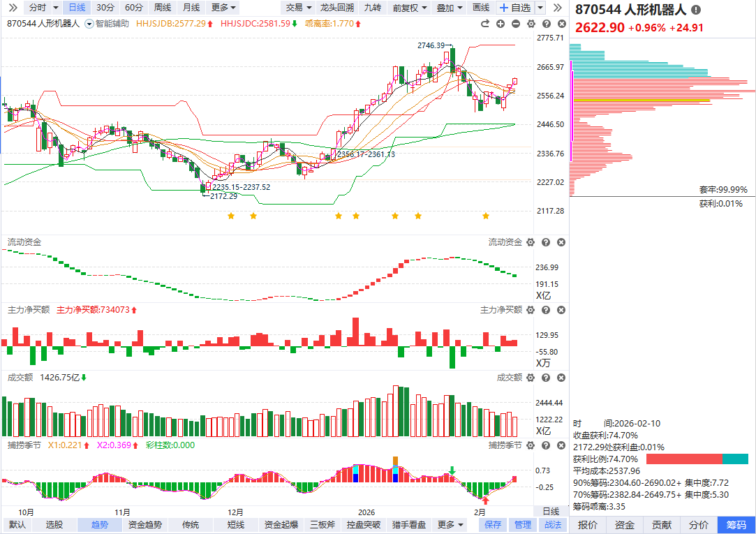Screen dimensions: 756x534
Task: Switch chart period to 30分
Action: [x=105, y=8]
